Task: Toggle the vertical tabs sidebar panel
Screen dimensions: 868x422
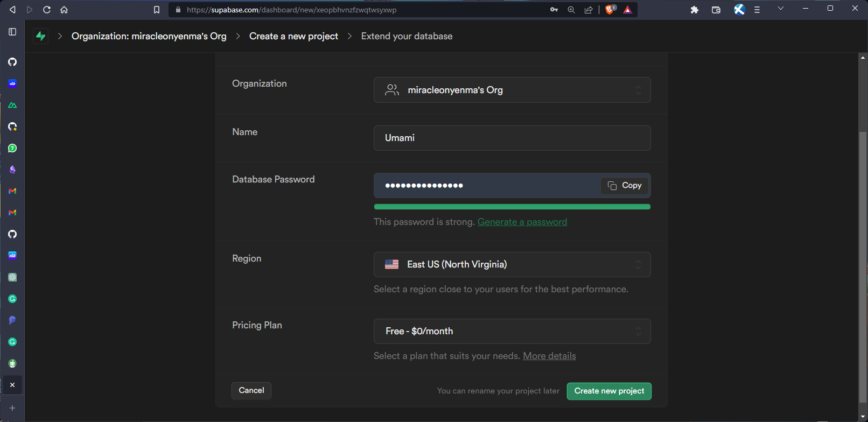Action: 12,32
